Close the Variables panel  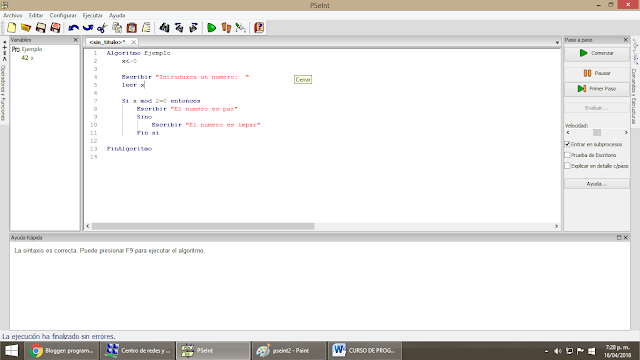click(x=76, y=40)
